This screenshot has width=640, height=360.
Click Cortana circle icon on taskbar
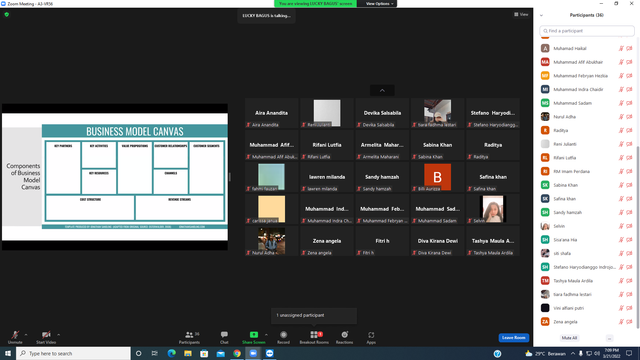138,353
